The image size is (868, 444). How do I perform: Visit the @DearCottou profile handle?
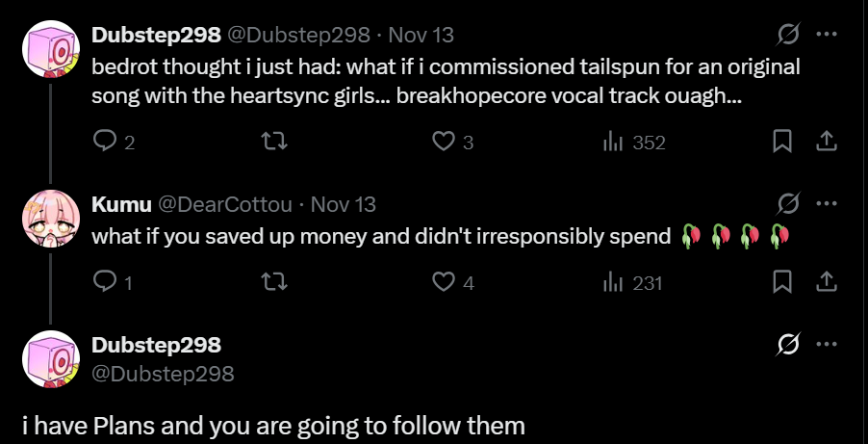[225, 204]
